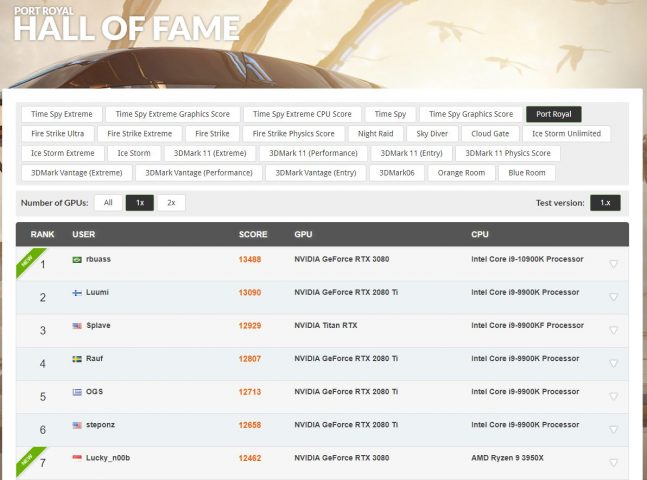Screen dimensions: 647x480
Task: Click the US flag next to steponz
Action: tap(77, 425)
